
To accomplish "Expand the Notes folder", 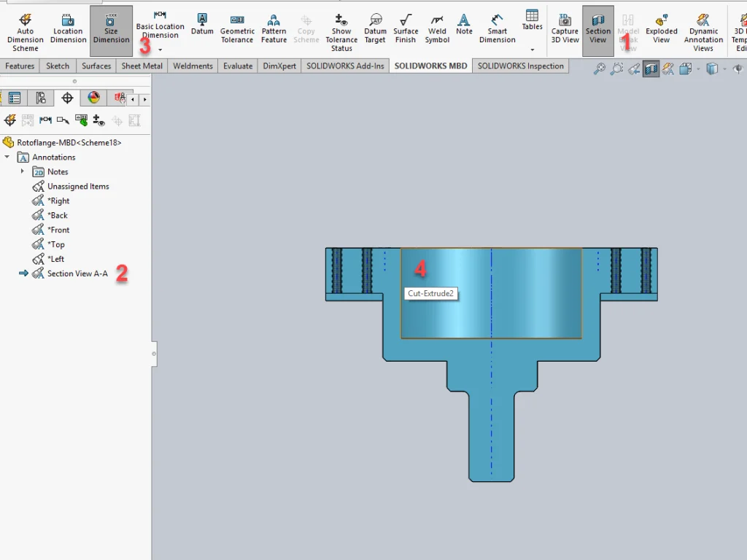I will (x=22, y=172).
